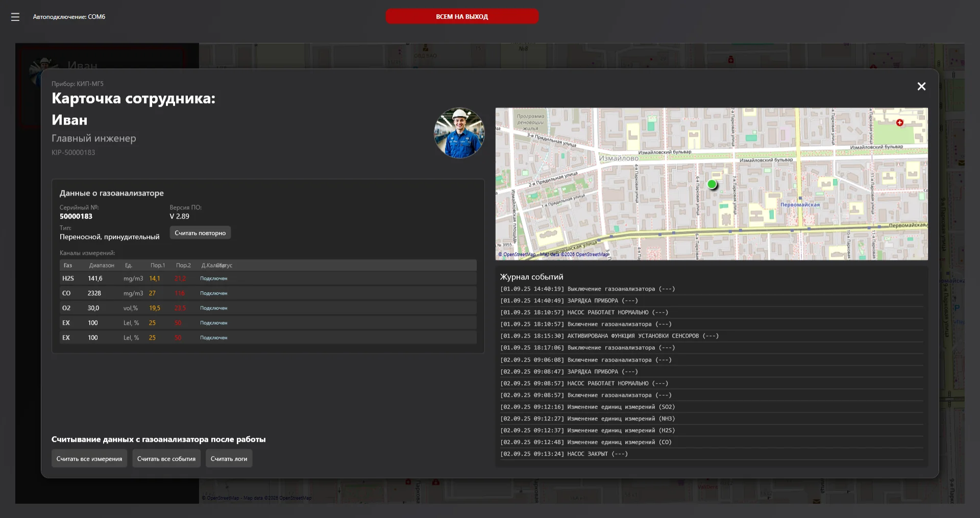
Task: Click Считать все события button
Action: click(x=166, y=459)
